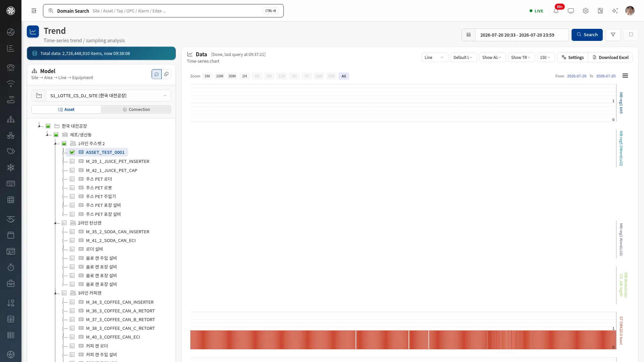This screenshot has height=362, width=644.
Task: Click the green MB WriteOrder axis label
Action: point(623,285)
